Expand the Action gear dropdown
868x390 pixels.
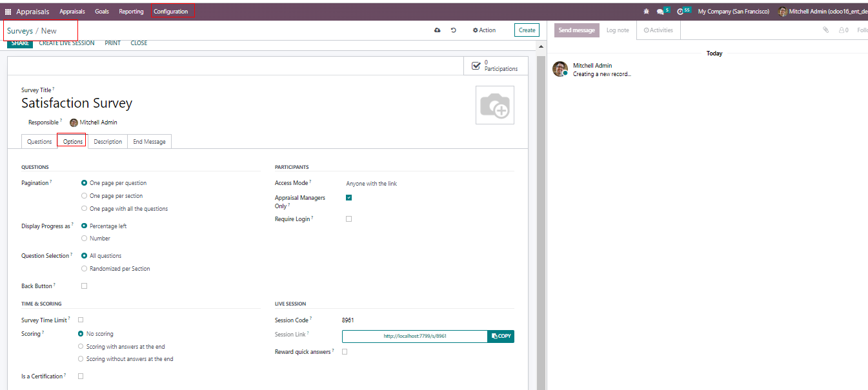point(484,30)
